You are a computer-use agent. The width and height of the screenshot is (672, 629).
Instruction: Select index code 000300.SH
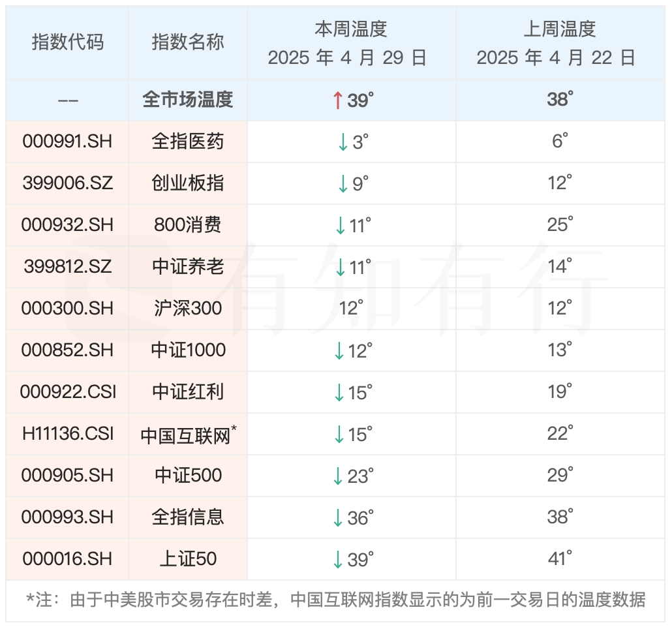[x=67, y=309]
